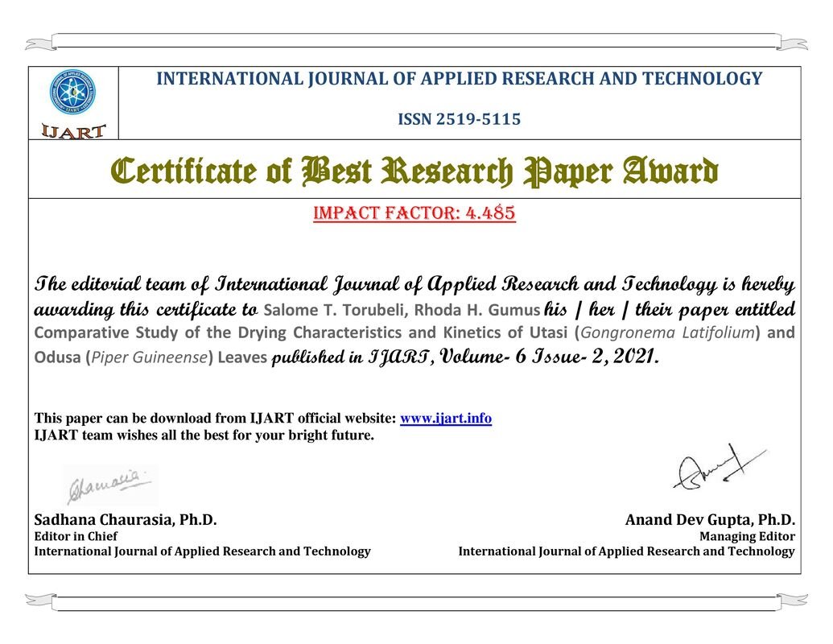833x644 pixels.
Task: Click the Certificate of Best Research Paper Award title
Action: [x=414, y=171]
